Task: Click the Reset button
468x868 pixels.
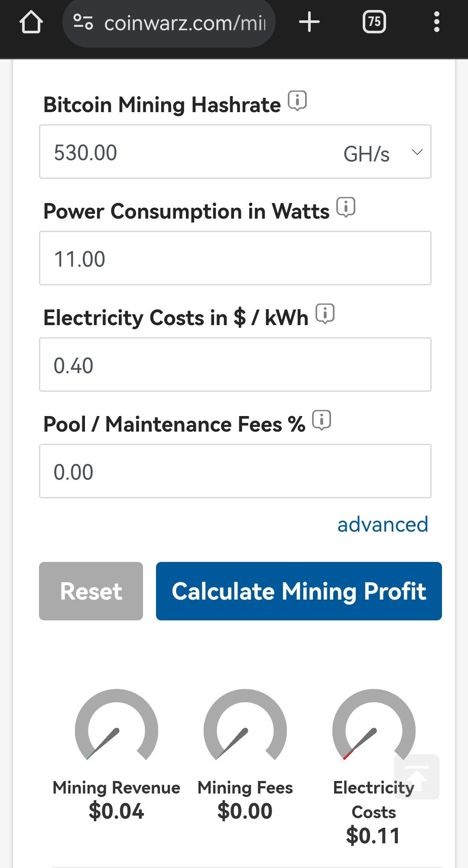Action: pyautogui.click(x=91, y=591)
